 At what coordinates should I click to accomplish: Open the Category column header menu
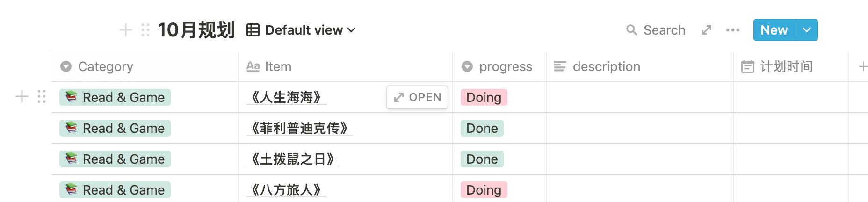pyautogui.click(x=145, y=66)
